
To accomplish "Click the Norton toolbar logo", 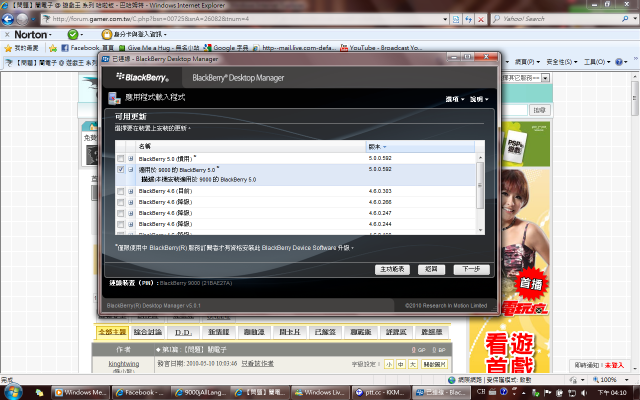I will (31, 35).
